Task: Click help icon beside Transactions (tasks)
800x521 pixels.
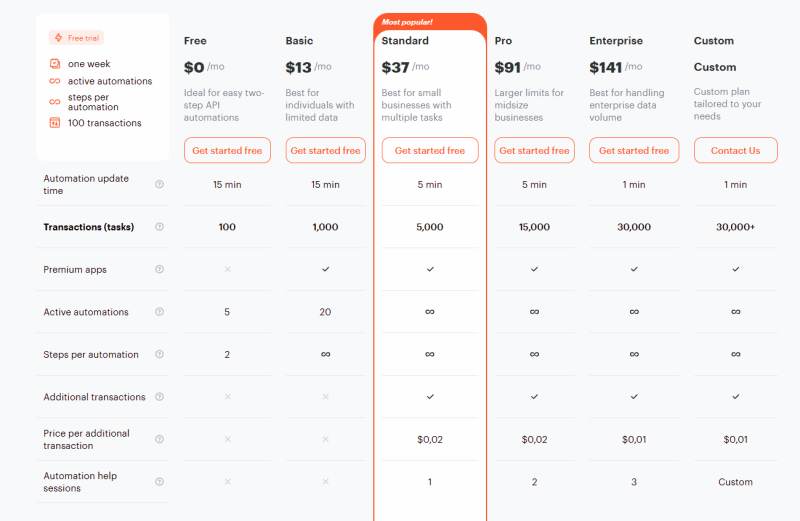Action: [159, 227]
